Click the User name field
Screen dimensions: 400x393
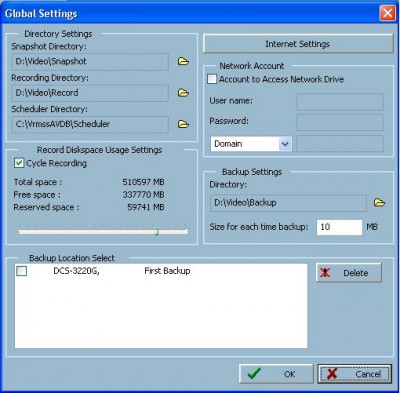[x=340, y=101]
